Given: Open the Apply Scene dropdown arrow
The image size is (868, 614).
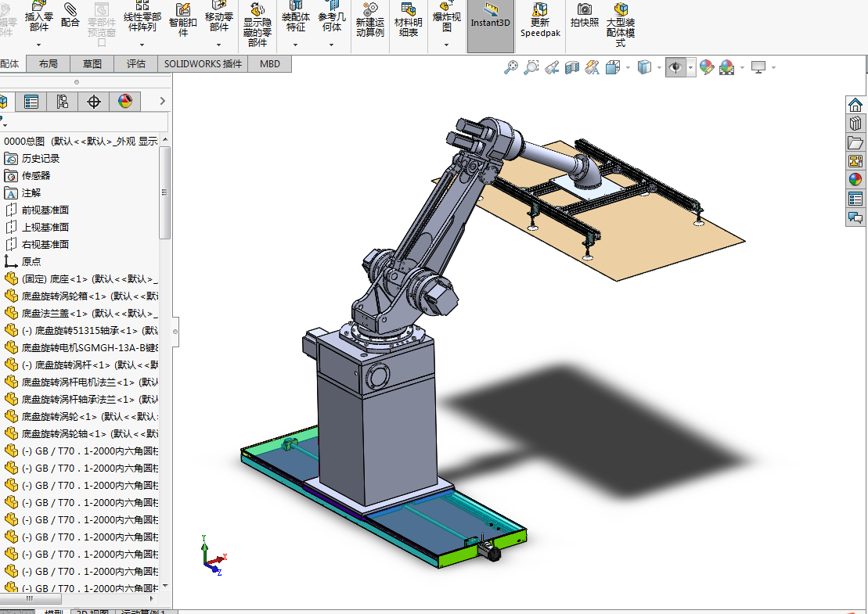Looking at the screenshot, I should 742,67.
